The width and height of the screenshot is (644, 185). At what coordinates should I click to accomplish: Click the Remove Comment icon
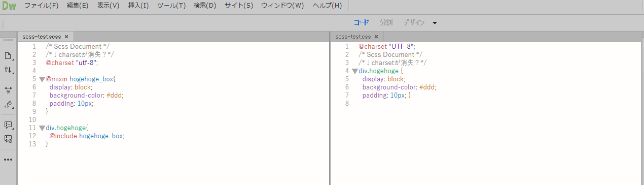pyautogui.click(x=8, y=139)
